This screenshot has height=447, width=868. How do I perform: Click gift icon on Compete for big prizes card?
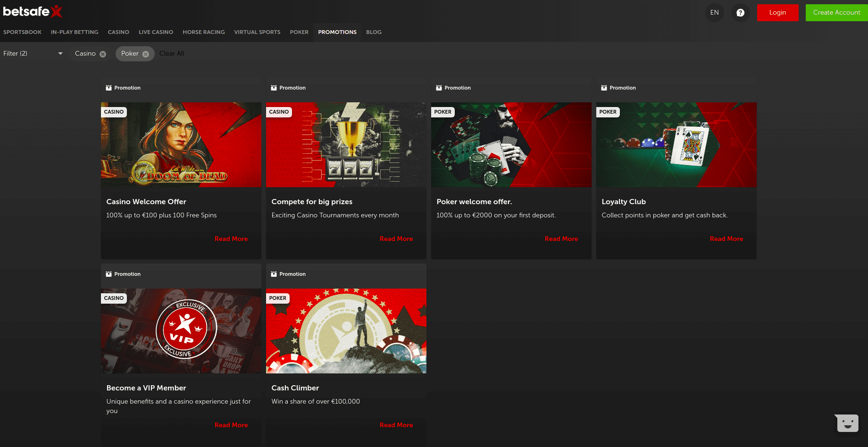[274, 88]
